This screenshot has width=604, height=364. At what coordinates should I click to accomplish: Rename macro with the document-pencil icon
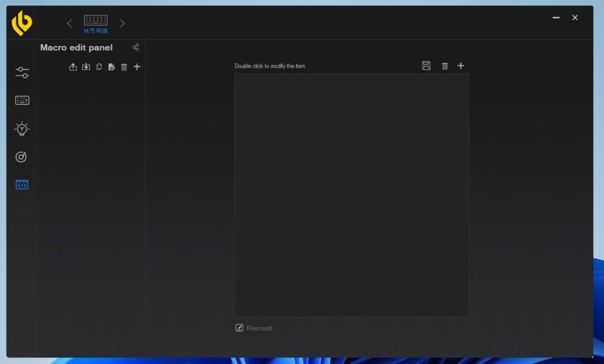[112, 67]
